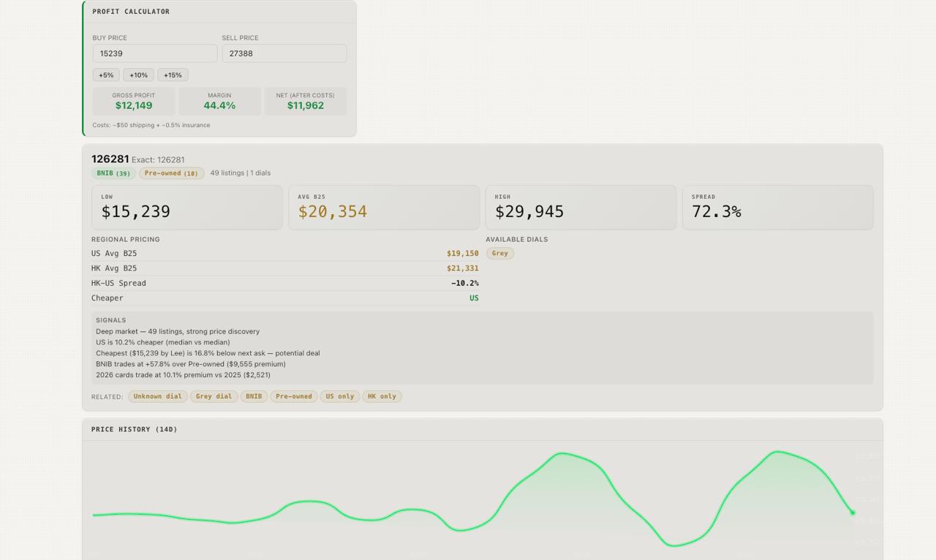Click the High price card $29,945

tap(581, 208)
